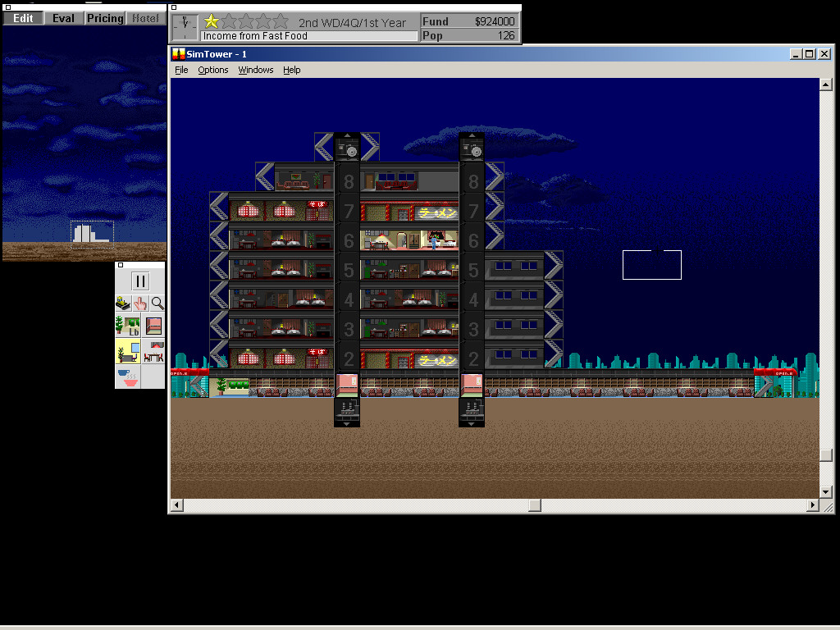Click the vertical scrollbar down arrow
Image resolution: width=840 pixels, height=630 pixels.
point(825,491)
